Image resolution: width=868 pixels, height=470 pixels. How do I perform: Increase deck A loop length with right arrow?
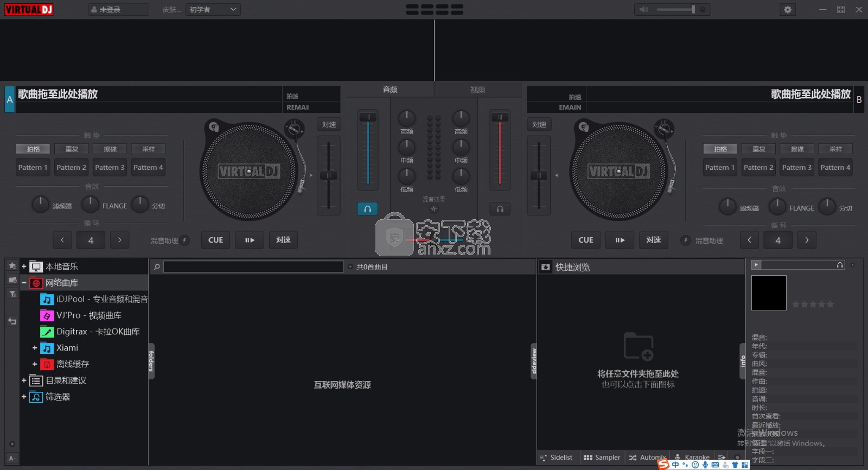click(x=120, y=240)
